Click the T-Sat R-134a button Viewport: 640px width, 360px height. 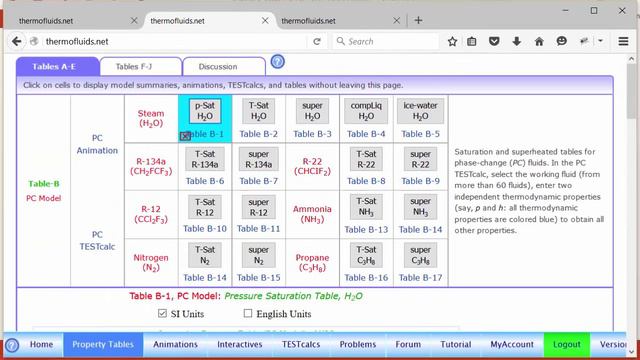pyautogui.click(x=205, y=159)
